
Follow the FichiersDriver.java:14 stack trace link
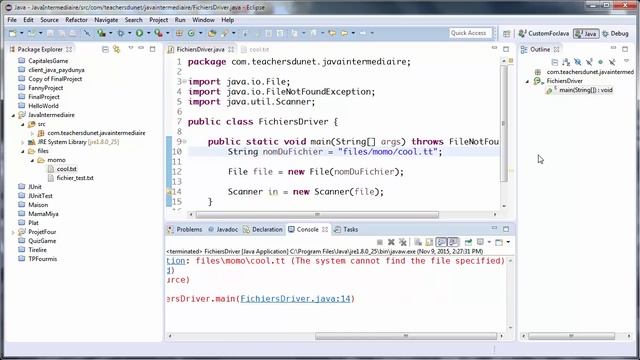pyautogui.click(x=296, y=299)
